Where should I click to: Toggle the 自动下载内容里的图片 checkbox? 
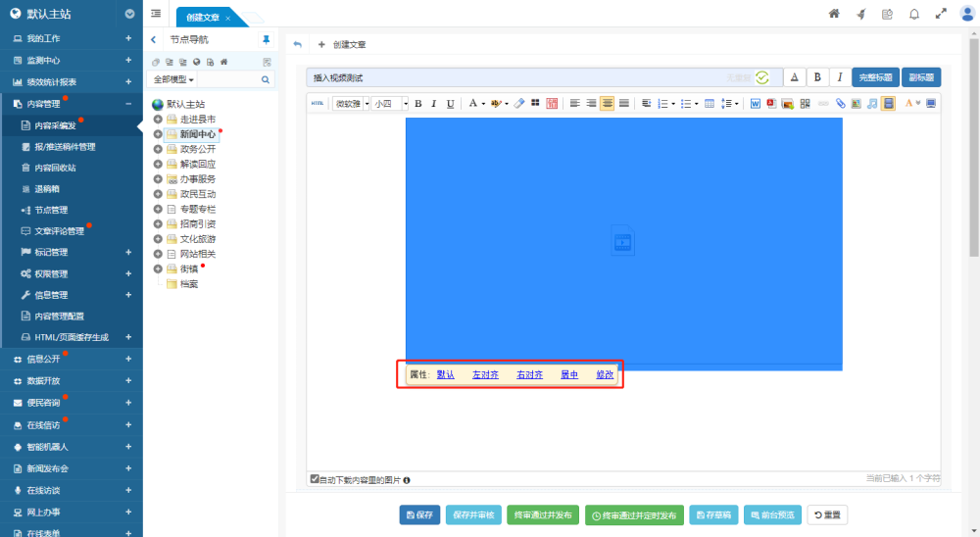pos(315,479)
